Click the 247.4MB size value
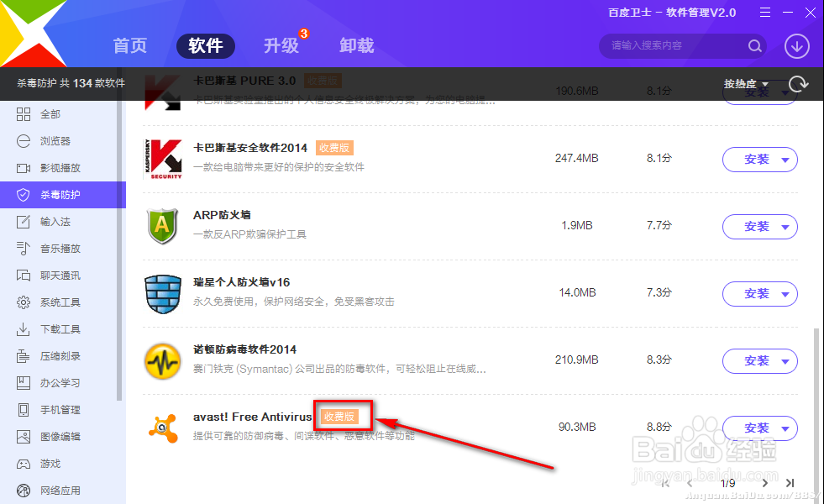Screen dimensions: 824x504 click(576, 158)
